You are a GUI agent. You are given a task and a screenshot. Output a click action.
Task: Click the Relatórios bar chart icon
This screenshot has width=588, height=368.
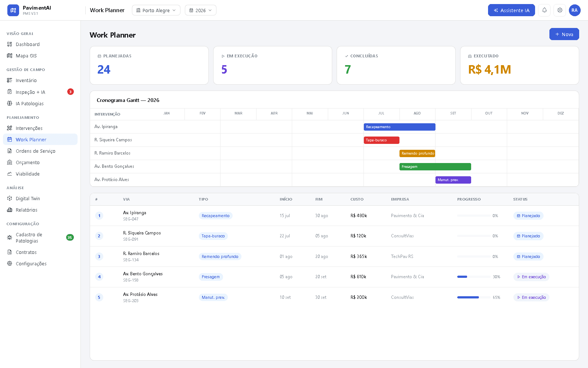coord(10,210)
